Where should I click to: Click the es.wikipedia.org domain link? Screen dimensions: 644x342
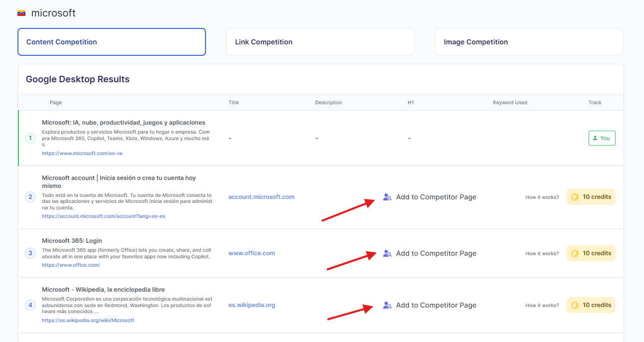[251, 305]
